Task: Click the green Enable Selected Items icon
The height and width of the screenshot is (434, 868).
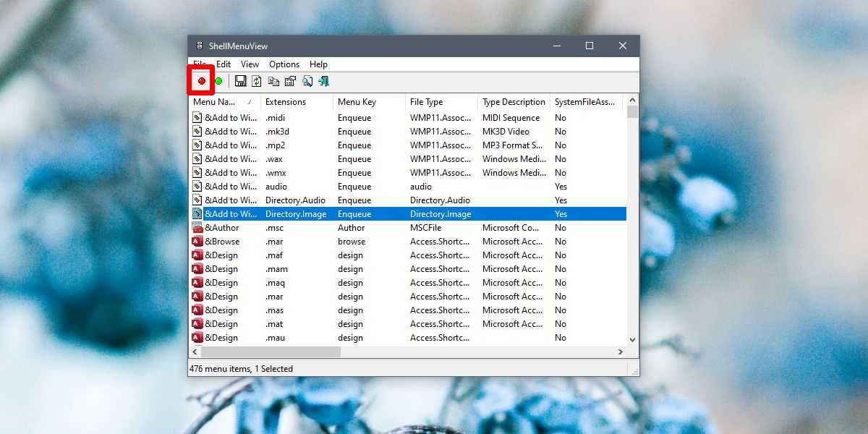Action: (x=218, y=81)
